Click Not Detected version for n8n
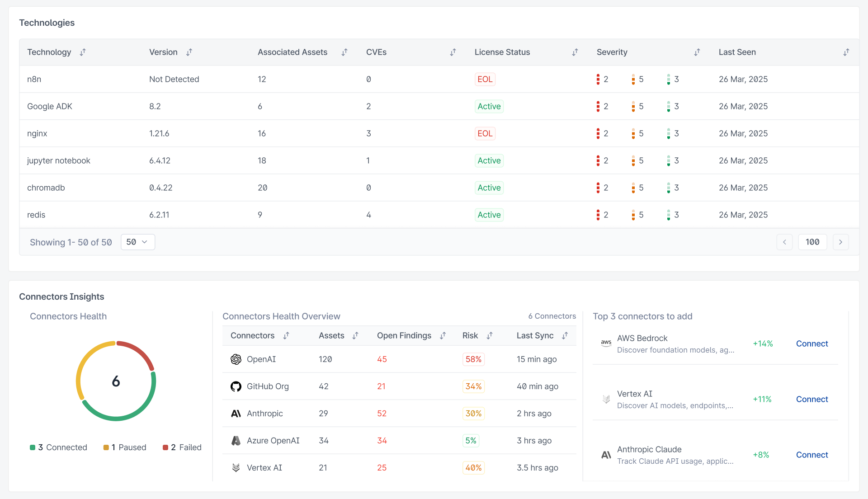 coord(174,80)
